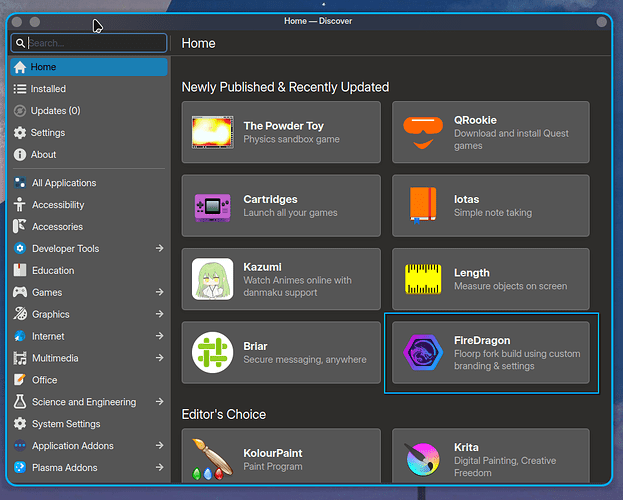
Task: Select the Education category label
Action: (53, 271)
